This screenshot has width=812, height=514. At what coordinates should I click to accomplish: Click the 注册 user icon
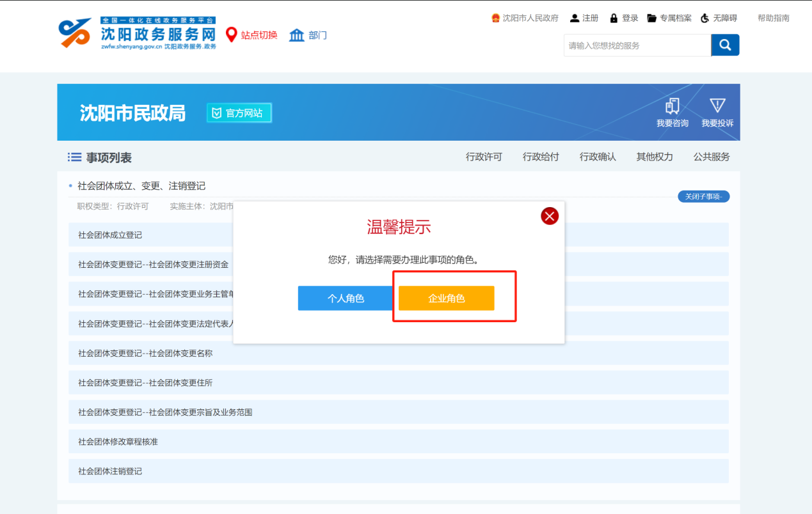click(x=575, y=18)
